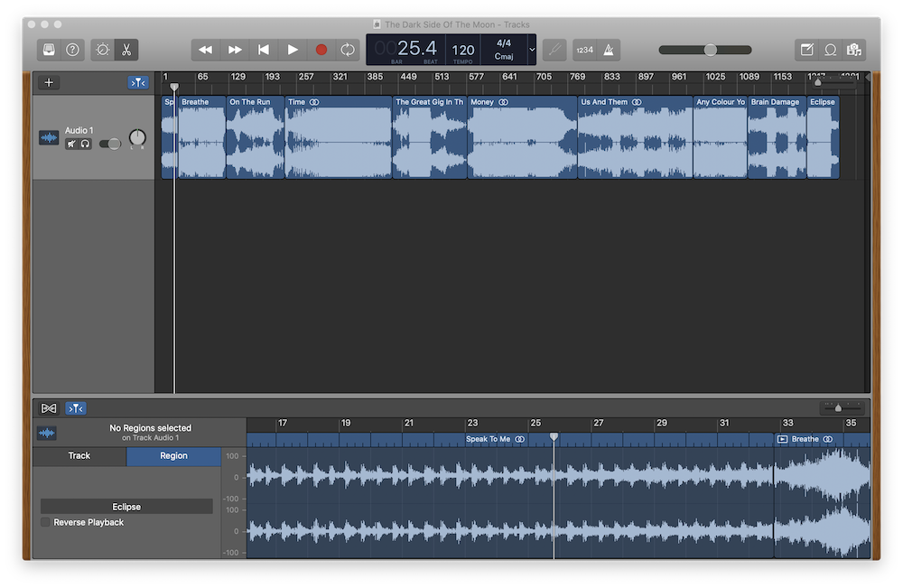
Task: Toggle the Cycle loop button
Action: coord(348,50)
